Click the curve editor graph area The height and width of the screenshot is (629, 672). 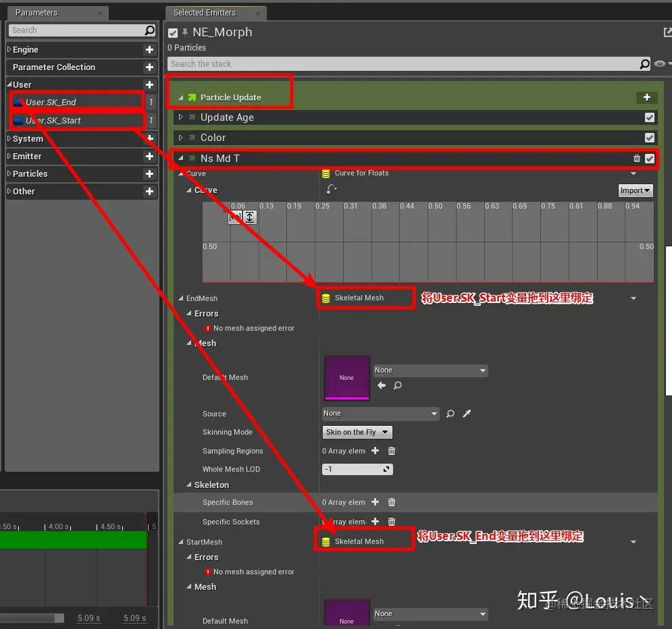(x=428, y=242)
